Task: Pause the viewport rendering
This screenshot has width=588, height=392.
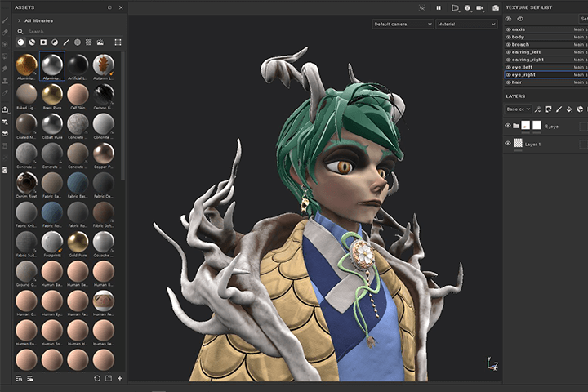Action: (439, 8)
